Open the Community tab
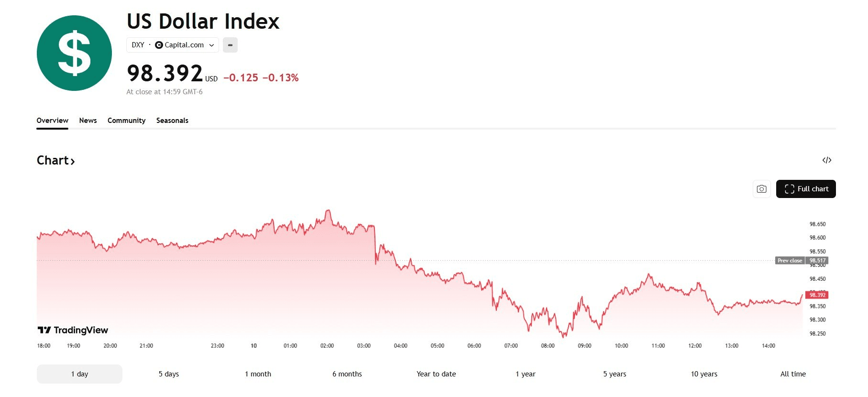The width and height of the screenshot is (868, 397). 126,121
